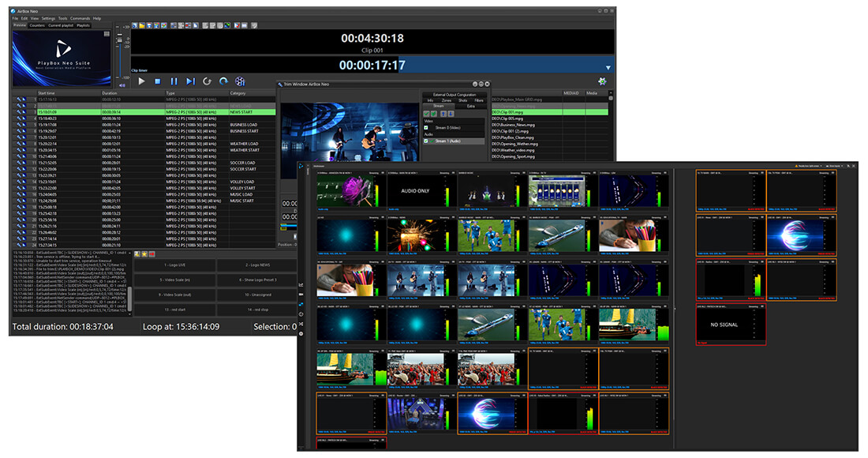Click the '2 - Logo NEWS' event button
The image size is (868, 458).
point(257,265)
